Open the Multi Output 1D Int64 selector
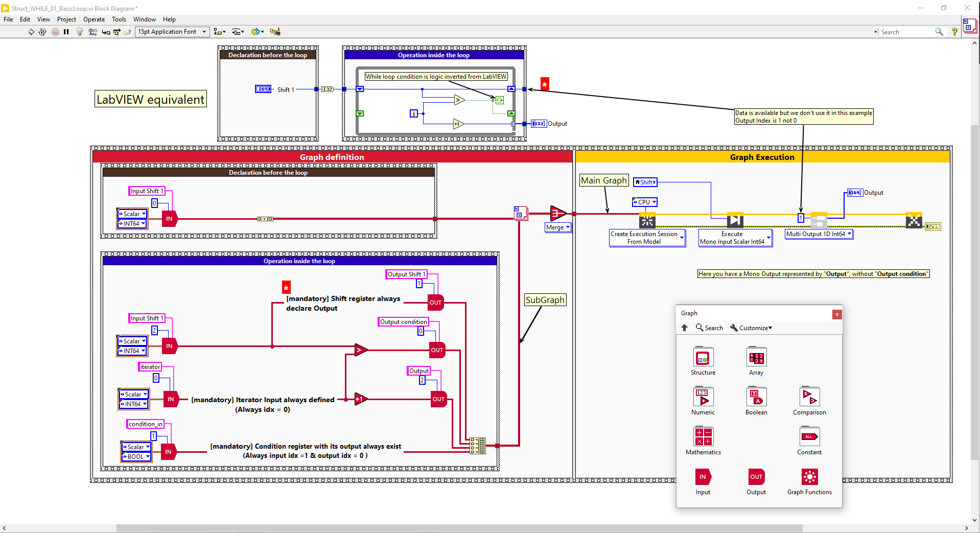This screenshot has width=980, height=533. tap(819, 234)
